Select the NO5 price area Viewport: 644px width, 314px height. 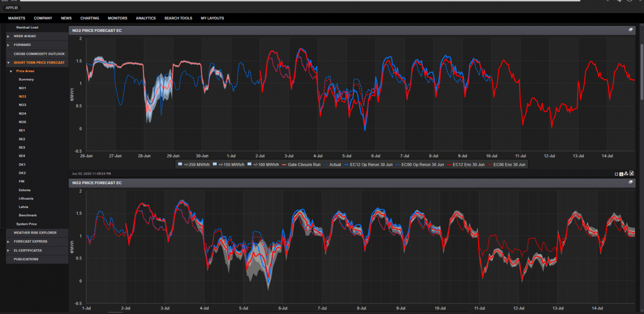click(x=23, y=122)
